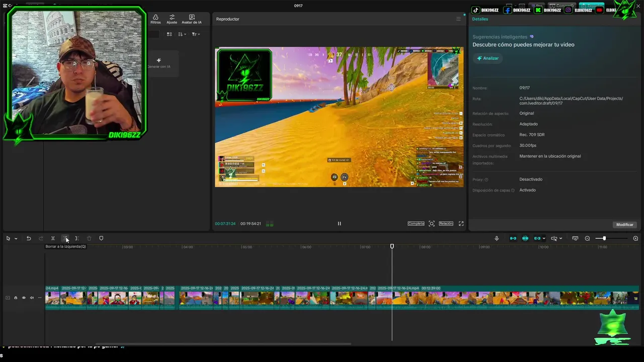This screenshot has width=644, height=362.
Task: Click the 00:19:54:21 total duration text
Action: click(x=251, y=224)
